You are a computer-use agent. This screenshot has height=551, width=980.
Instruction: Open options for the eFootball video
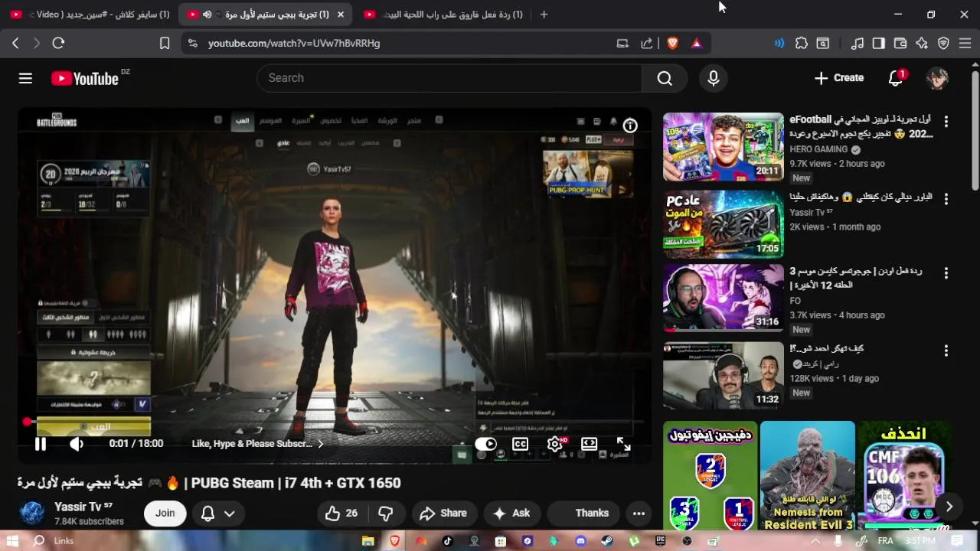[946, 121]
